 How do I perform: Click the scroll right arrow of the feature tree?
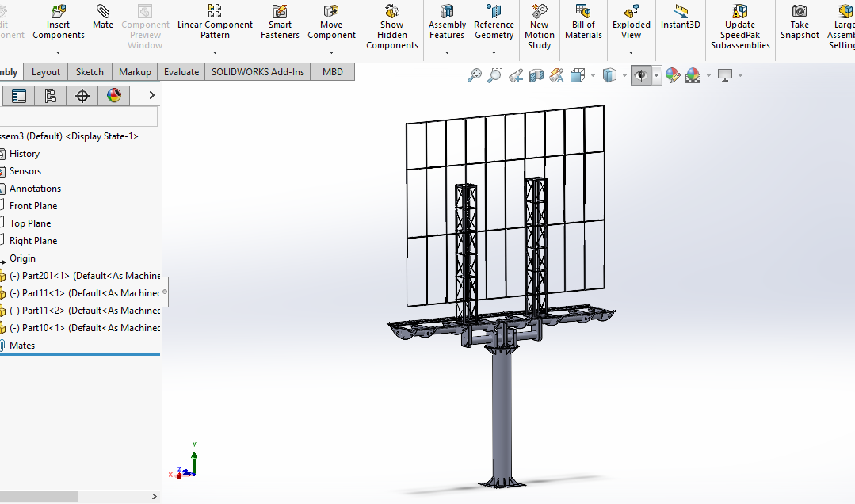(155, 496)
